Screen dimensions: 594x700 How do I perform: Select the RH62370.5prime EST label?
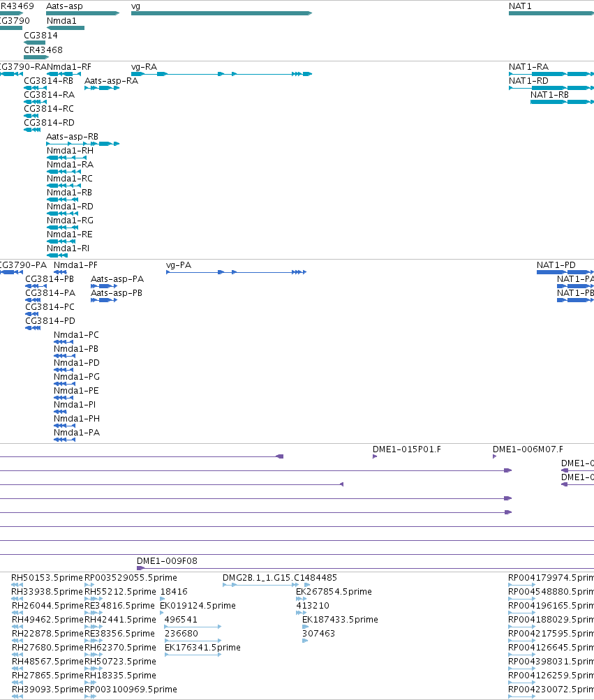(120, 648)
